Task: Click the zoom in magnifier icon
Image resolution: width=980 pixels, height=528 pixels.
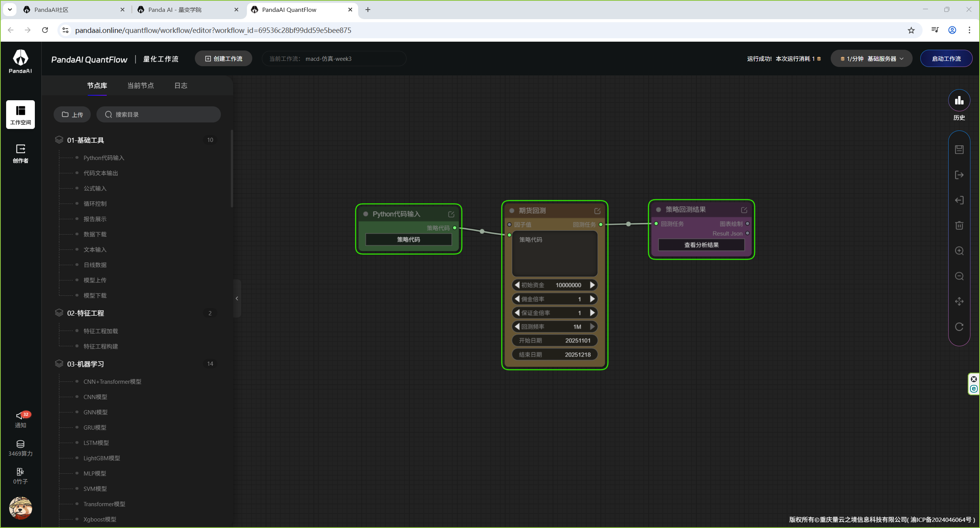Action: 959,251
